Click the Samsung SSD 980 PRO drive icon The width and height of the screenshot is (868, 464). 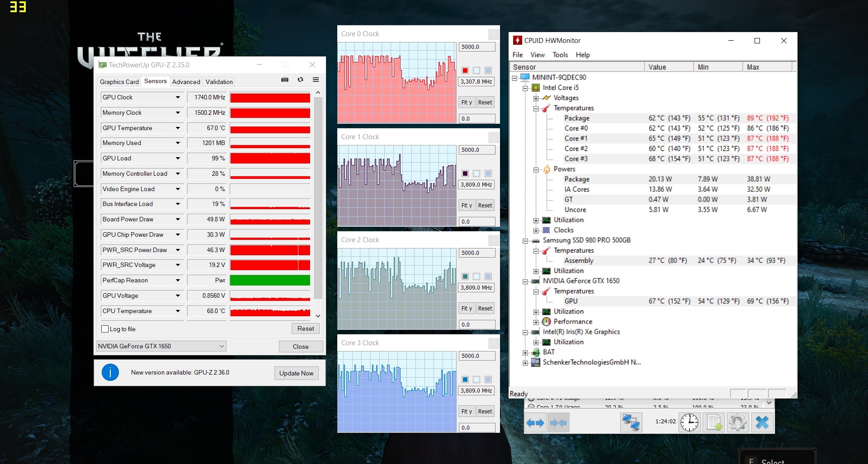[x=536, y=240]
